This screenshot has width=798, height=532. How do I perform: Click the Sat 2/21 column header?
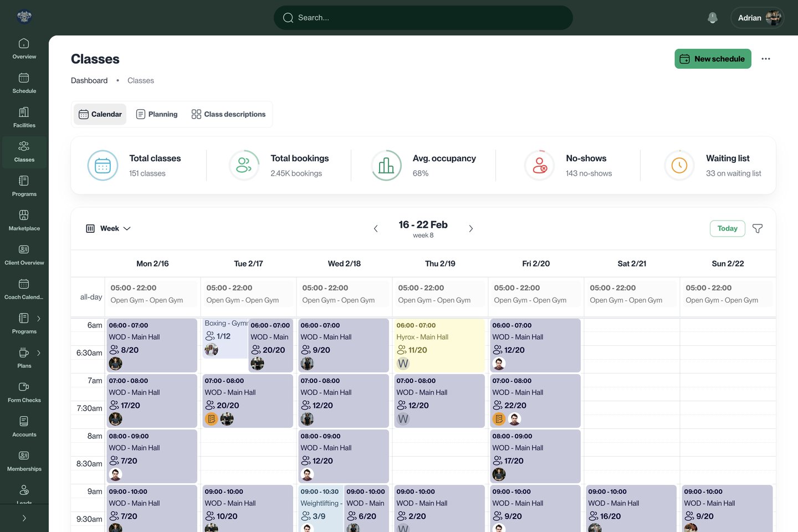[x=632, y=264]
